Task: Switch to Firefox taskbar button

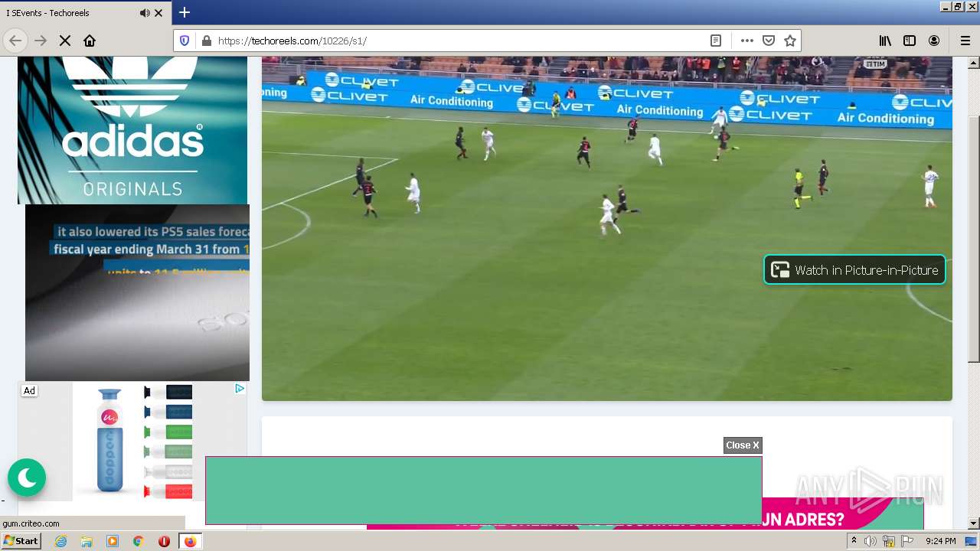Action: (190, 541)
